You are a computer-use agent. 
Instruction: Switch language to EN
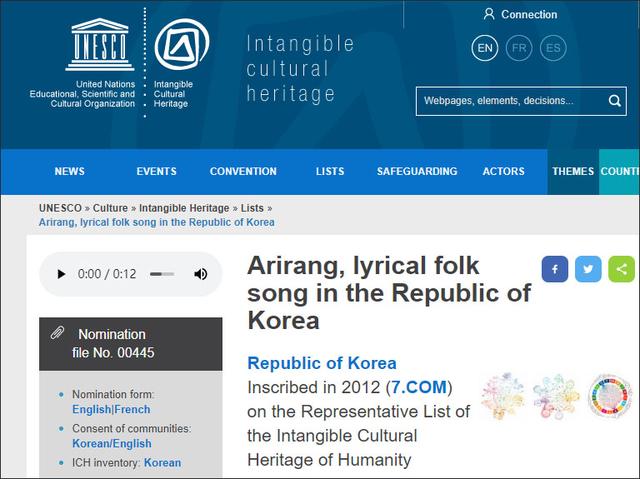click(x=485, y=48)
